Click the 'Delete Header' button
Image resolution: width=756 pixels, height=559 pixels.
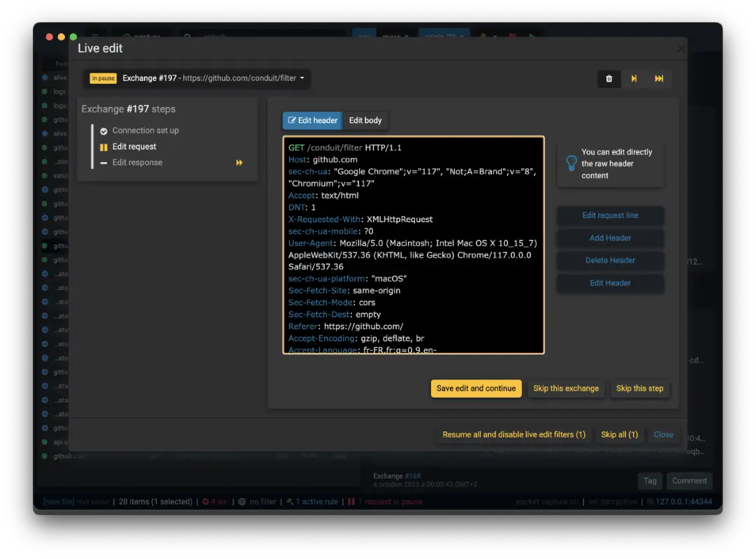610,261
